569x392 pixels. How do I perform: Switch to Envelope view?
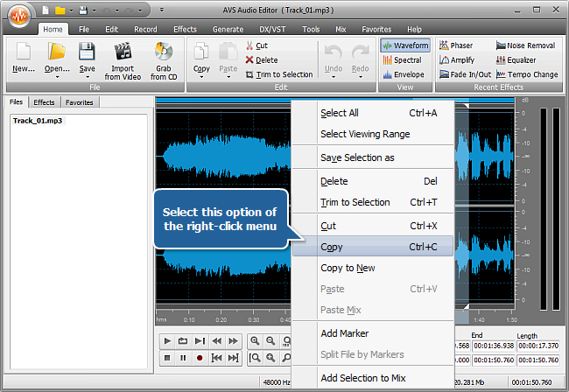pyautogui.click(x=404, y=74)
